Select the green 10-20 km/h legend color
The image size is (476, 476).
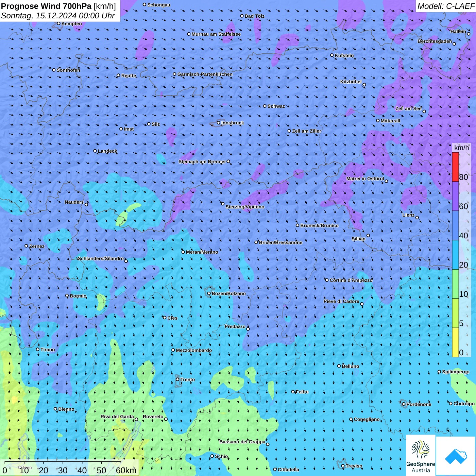(455, 284)
